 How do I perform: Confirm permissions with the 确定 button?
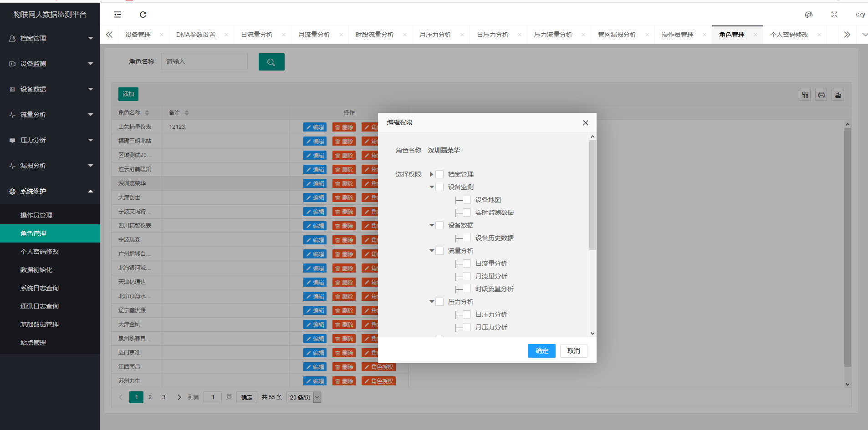pos(541,351)
